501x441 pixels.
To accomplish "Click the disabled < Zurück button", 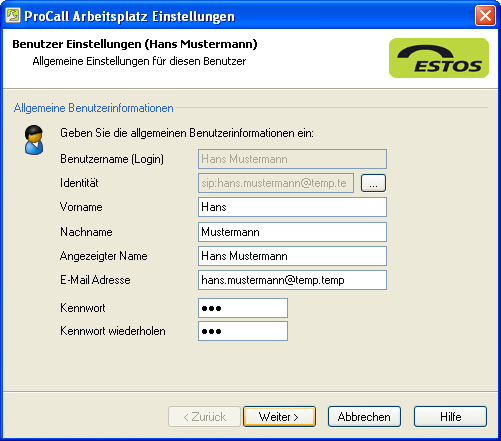I will (204, 416).
